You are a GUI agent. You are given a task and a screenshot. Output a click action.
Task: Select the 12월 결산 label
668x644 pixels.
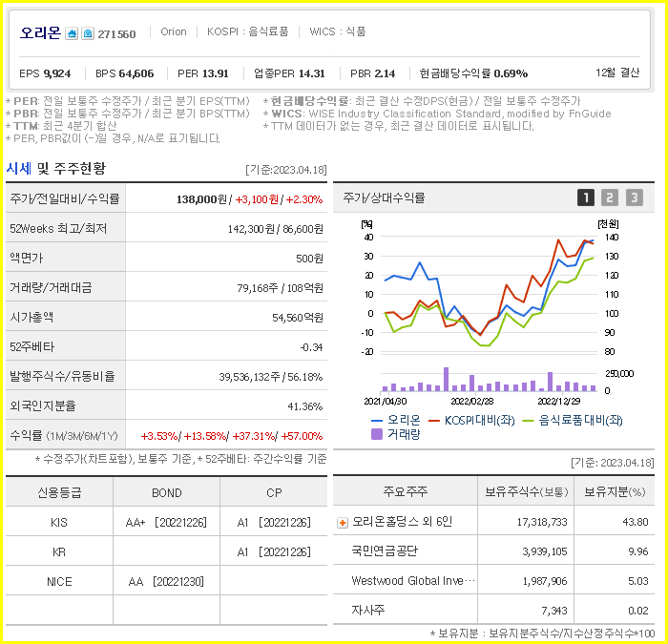tap(617, 73)
